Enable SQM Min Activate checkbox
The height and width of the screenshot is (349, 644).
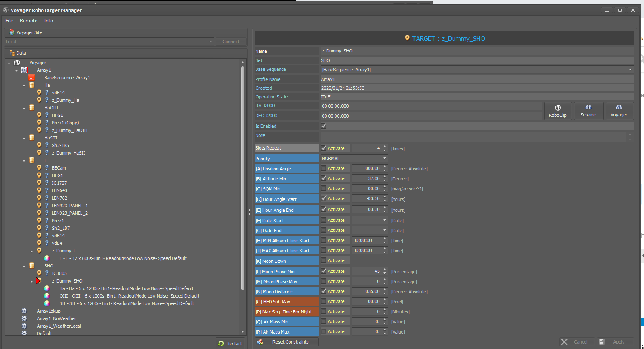(324, 188)
